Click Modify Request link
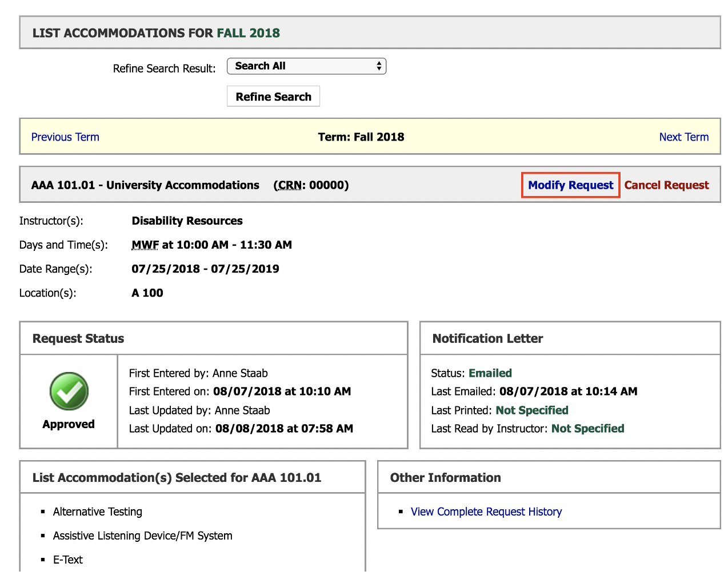The image size is (728, 579). (x=570, y=185)
